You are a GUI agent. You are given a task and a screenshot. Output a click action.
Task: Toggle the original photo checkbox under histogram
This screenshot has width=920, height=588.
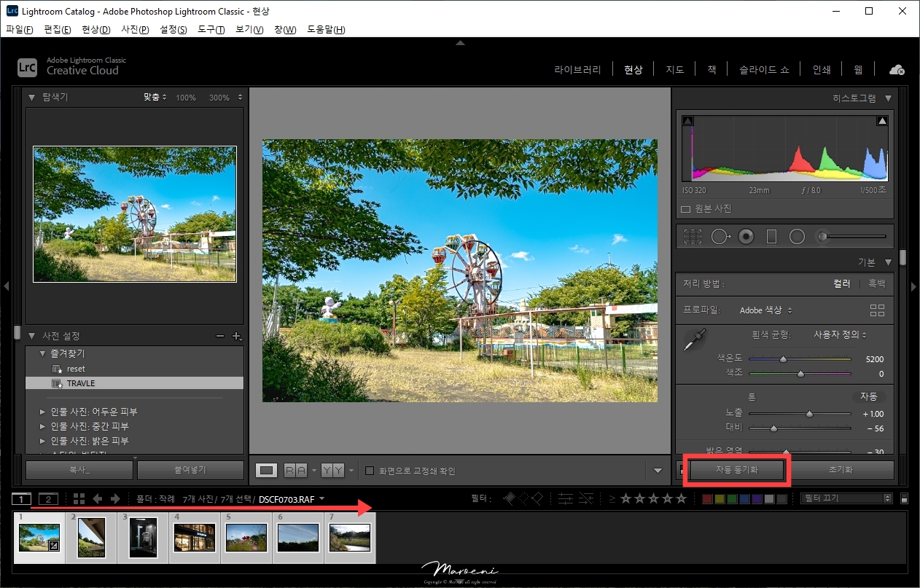685,209
